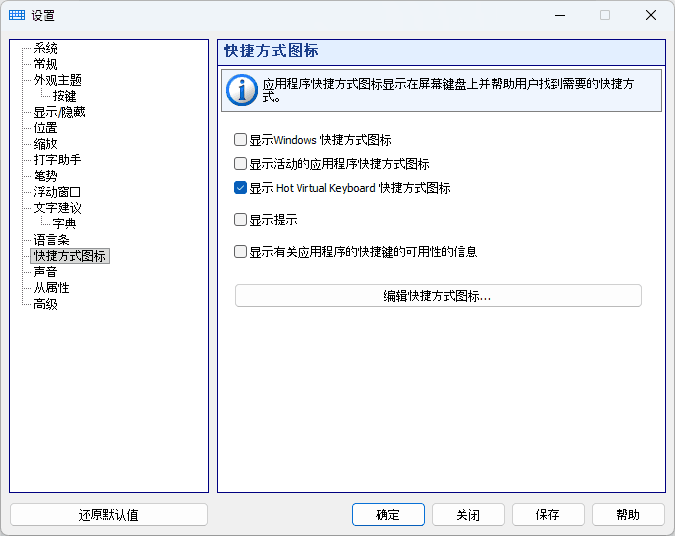This screenshot has height=536, width=675.
Task: Click the keyboard icon in the title bar
Action: tap(17, 15)
